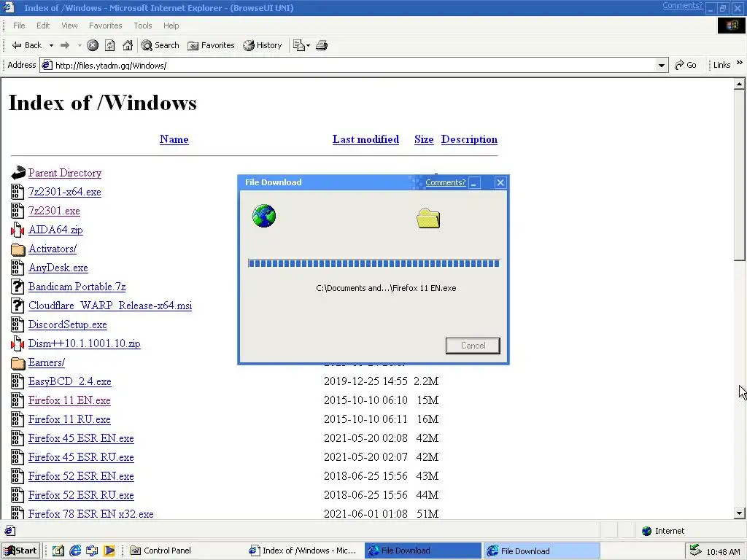Click the network tray icon

point(695,550)
